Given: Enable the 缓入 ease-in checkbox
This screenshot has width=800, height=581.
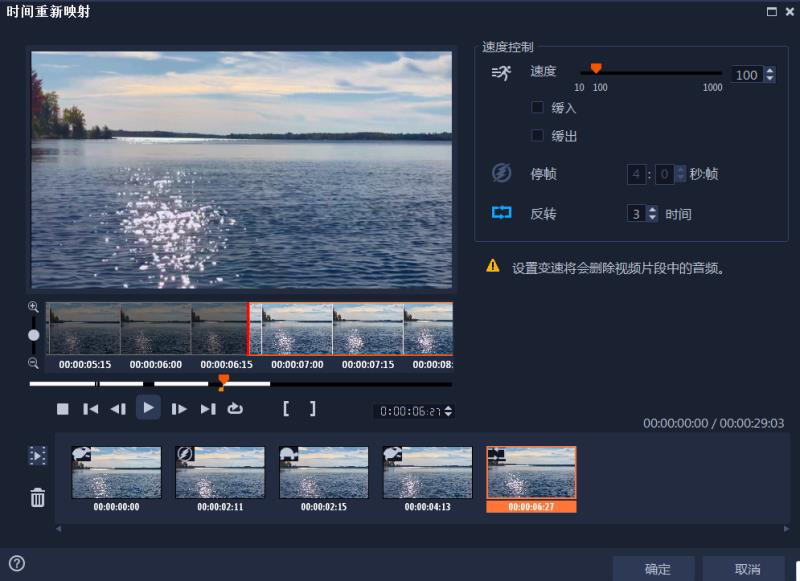Looking at the screenshot, I should (x=537, y=107).
